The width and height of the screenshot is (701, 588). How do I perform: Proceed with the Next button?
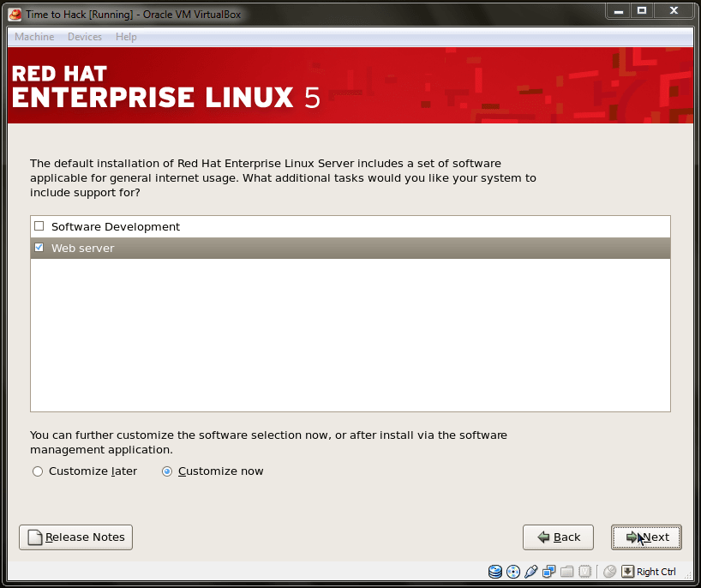coord(646,537)
